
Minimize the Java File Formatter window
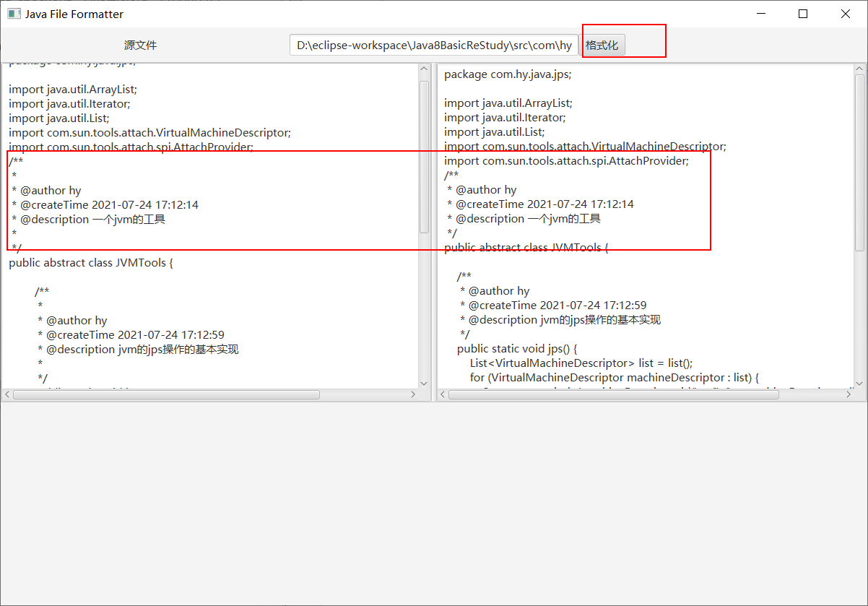click(x=760, y=14)
